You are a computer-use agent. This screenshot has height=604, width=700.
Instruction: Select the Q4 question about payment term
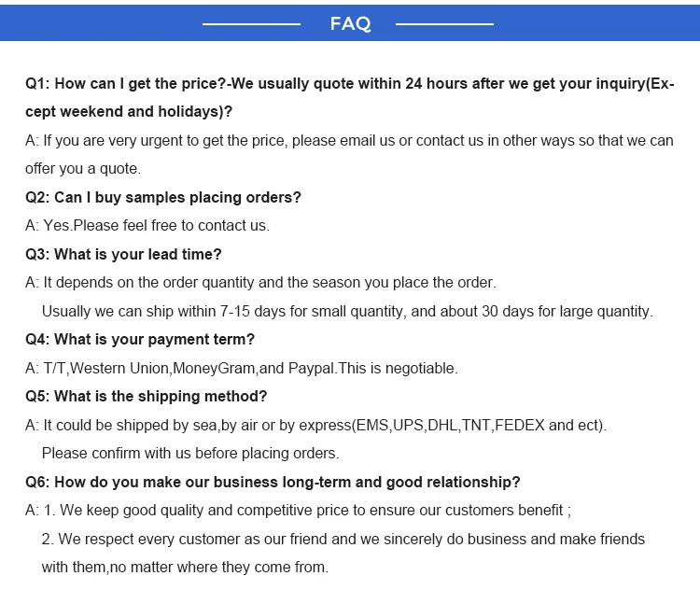(140, 339)
